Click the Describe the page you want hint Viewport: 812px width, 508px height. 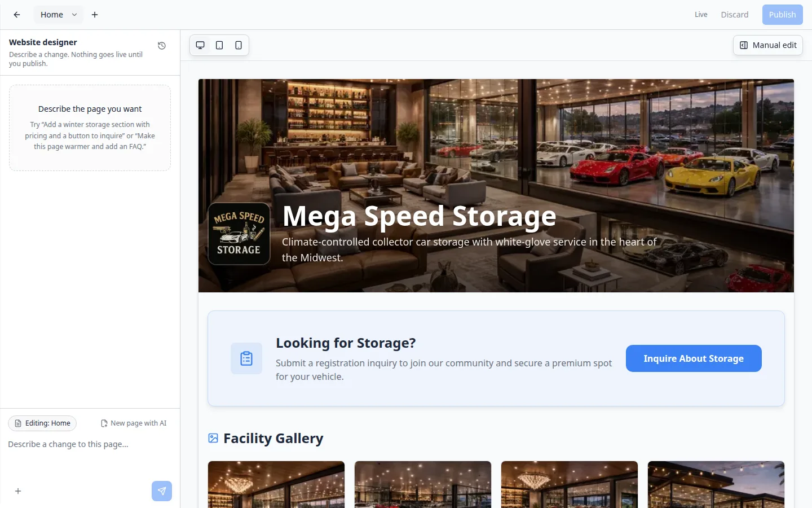point(90,109)
